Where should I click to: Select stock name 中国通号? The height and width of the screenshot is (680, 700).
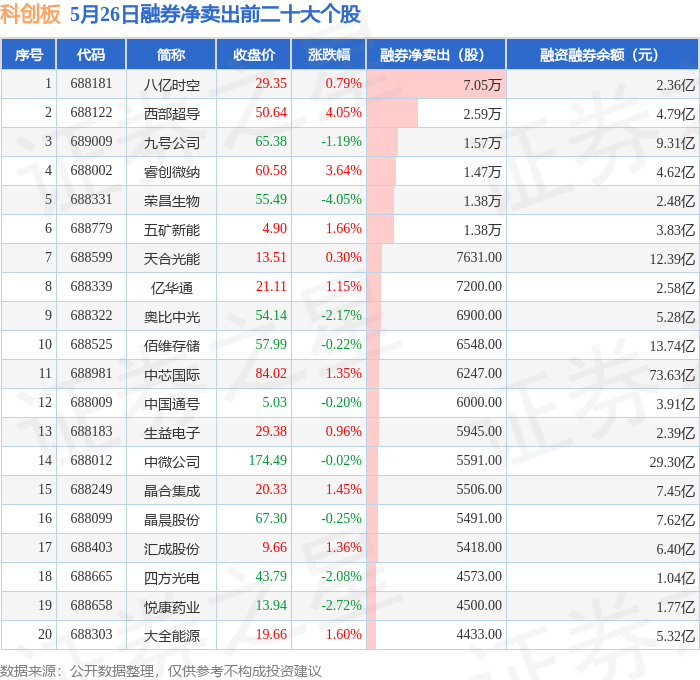(172, 404)
